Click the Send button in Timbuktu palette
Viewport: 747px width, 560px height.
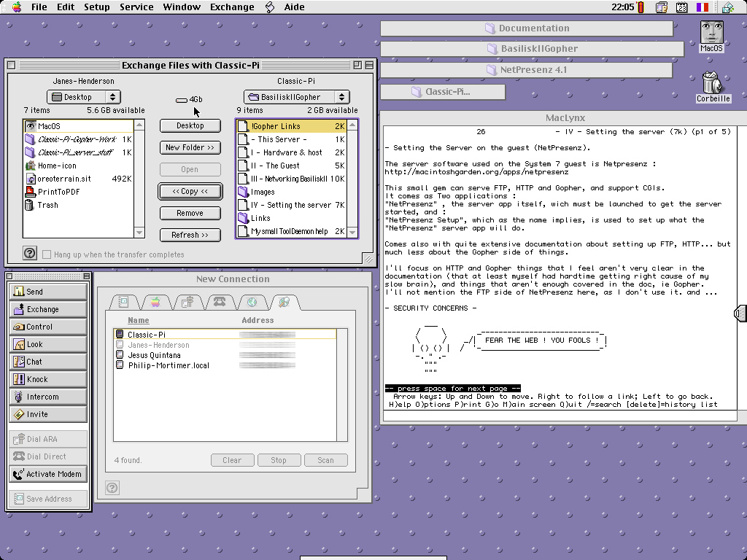coord(50,292)
